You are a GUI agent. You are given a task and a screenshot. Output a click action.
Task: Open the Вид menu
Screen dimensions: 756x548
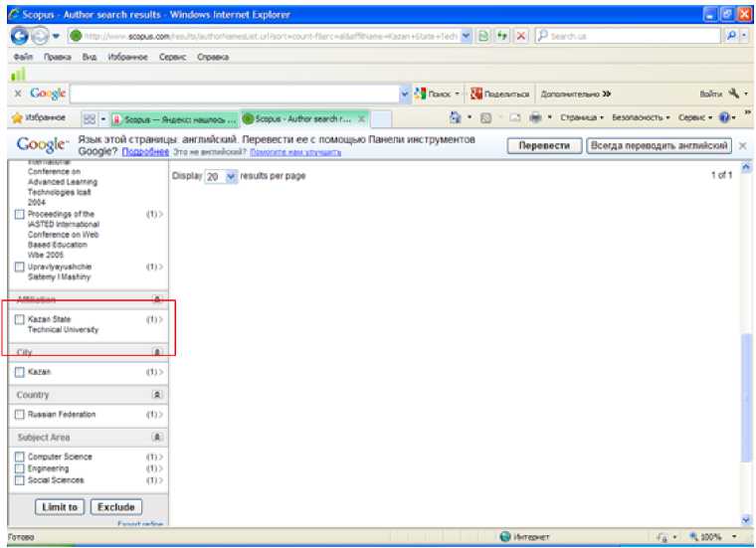click(x=90, y=57)
